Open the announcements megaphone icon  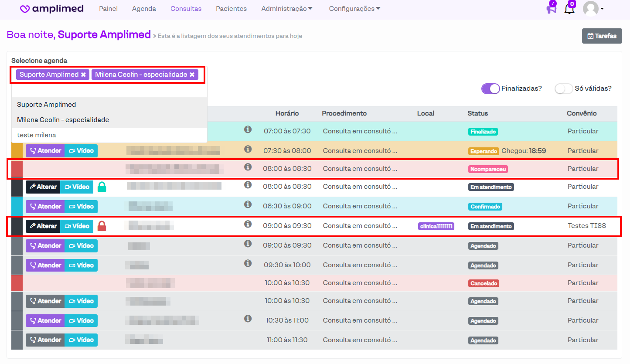coord(551,9)
